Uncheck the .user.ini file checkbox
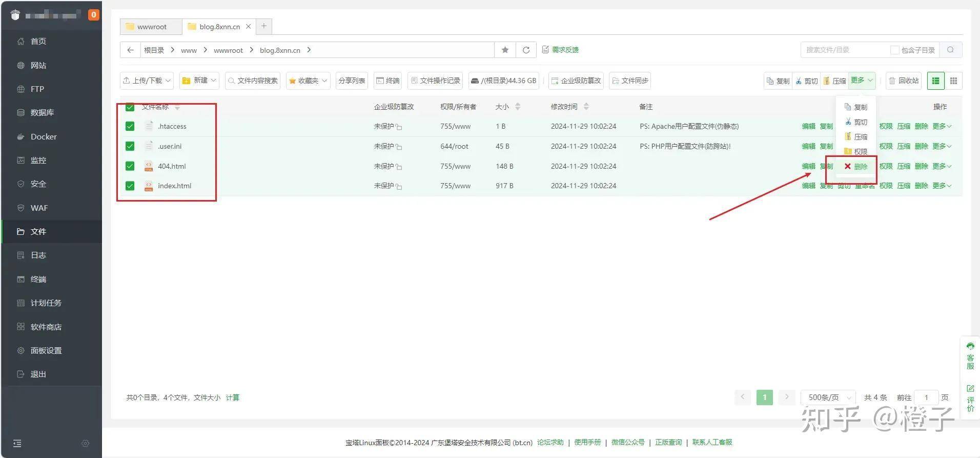The height and width of the screenshot is (458, 980). coord(130,146)
